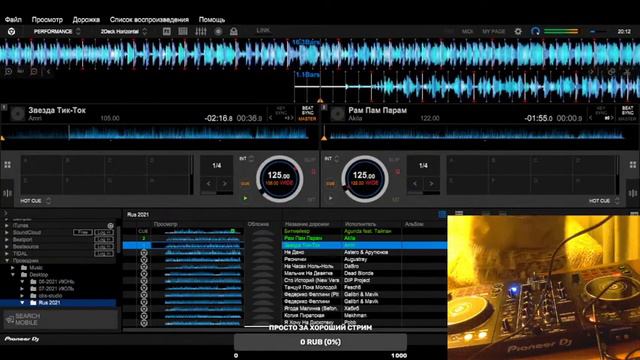Open the 2Deck Horizontal layout dropdown
The width and height of the screenshot is (640, 360).
(124, 31)
